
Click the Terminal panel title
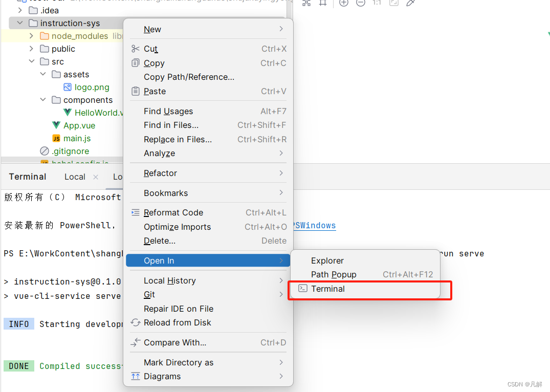pos(27,177)
